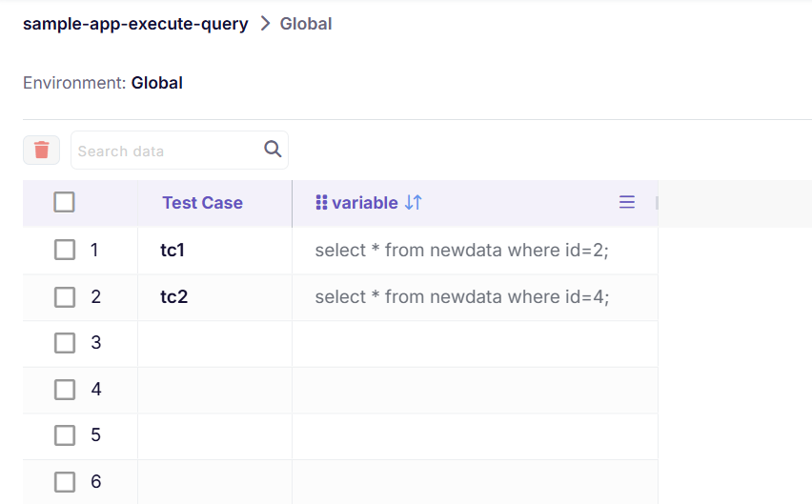
Task: Select row 3 checkbox
Action: click(65, 343)
